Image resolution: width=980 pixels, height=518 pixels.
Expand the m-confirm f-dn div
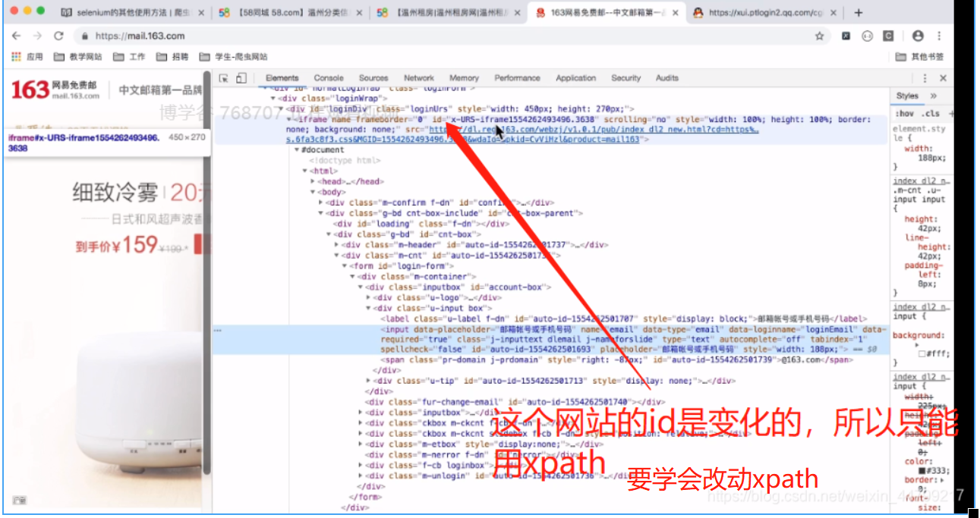coord(320,203)
